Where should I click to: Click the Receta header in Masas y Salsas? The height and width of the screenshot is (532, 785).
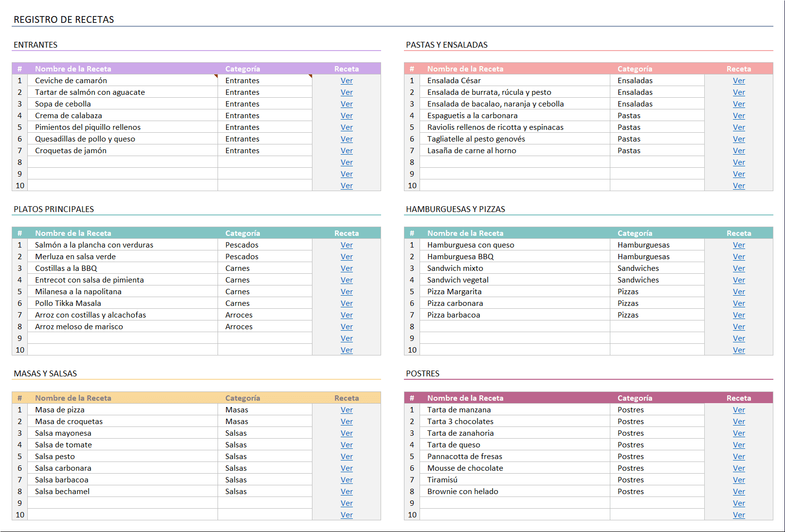pos(347,398)
